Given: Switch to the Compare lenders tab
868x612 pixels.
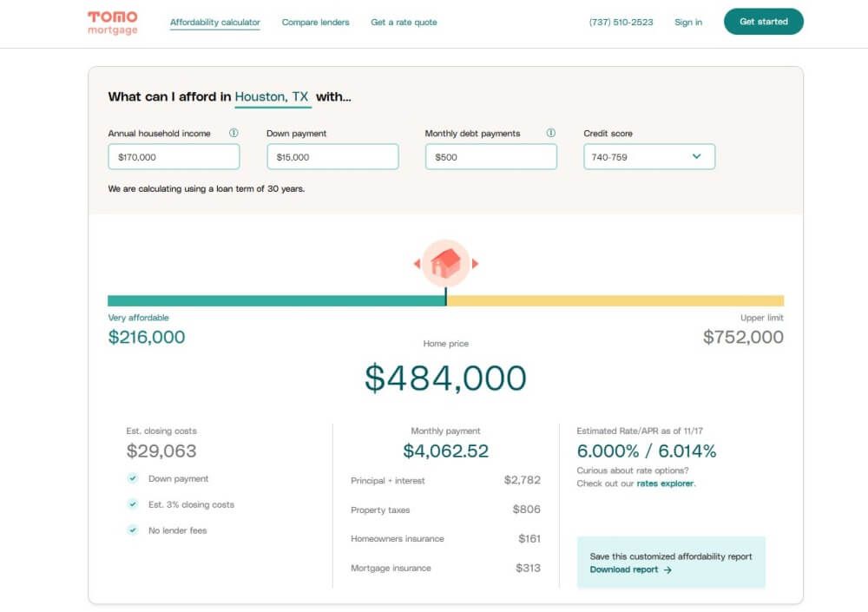Looking at the screenshot, I should coord(315,23).
